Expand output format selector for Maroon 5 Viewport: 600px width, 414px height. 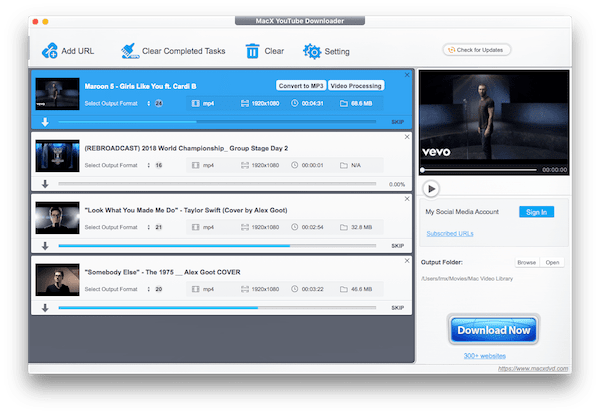pos(148,102)
